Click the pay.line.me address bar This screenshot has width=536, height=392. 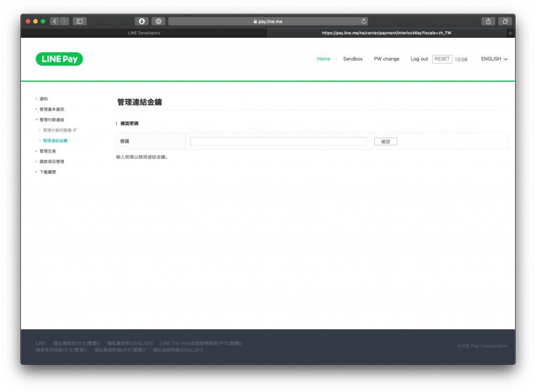click(x=268, y=21)
